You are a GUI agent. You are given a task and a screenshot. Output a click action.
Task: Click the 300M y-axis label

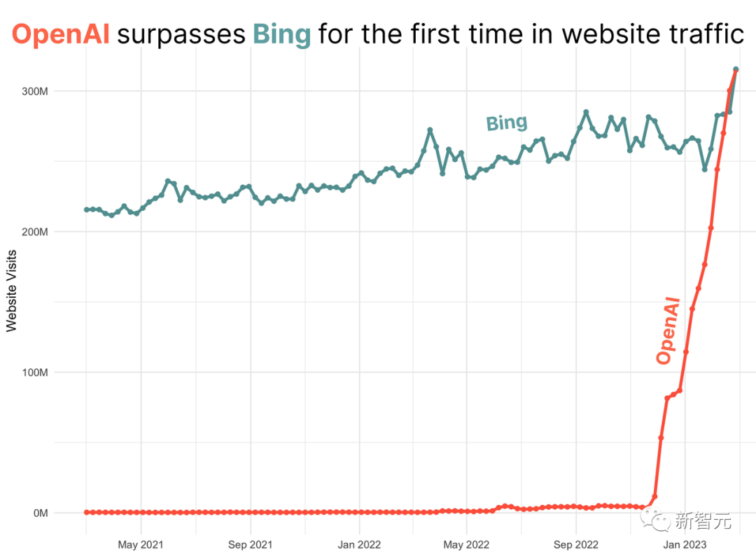click(35, 91)
